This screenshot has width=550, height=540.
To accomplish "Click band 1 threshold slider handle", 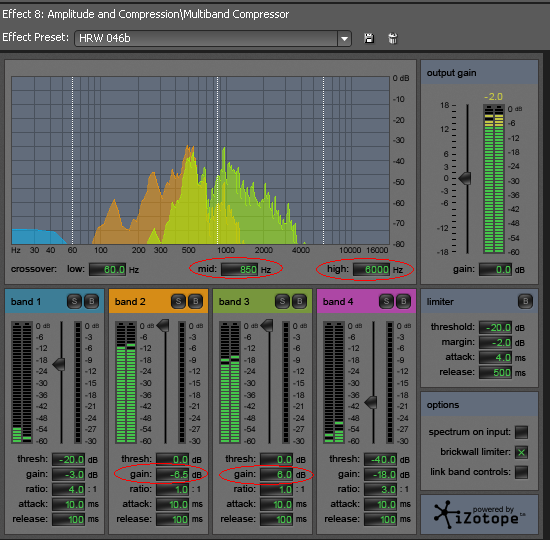I will [x=59, y=365].
